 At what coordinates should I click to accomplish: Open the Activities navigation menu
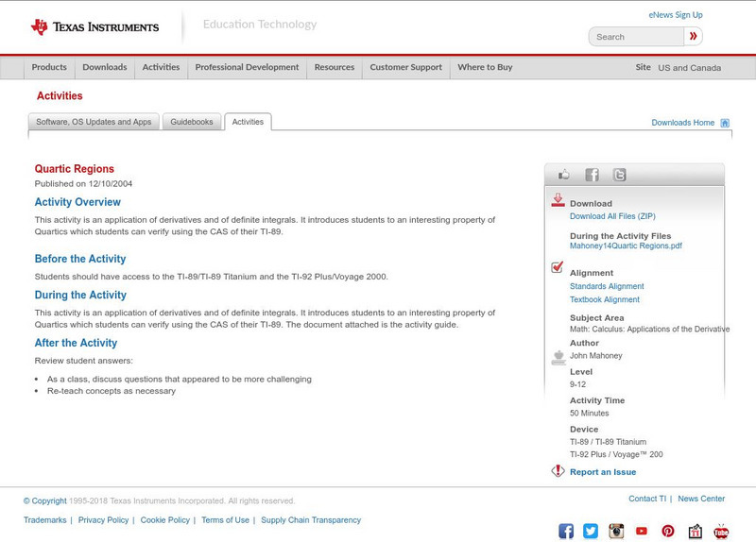(161, 67)
